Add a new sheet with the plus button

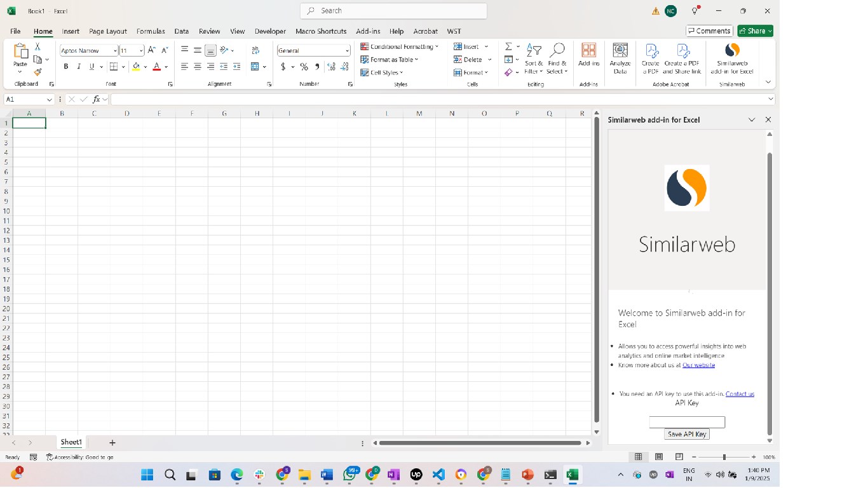pos(112,442)
